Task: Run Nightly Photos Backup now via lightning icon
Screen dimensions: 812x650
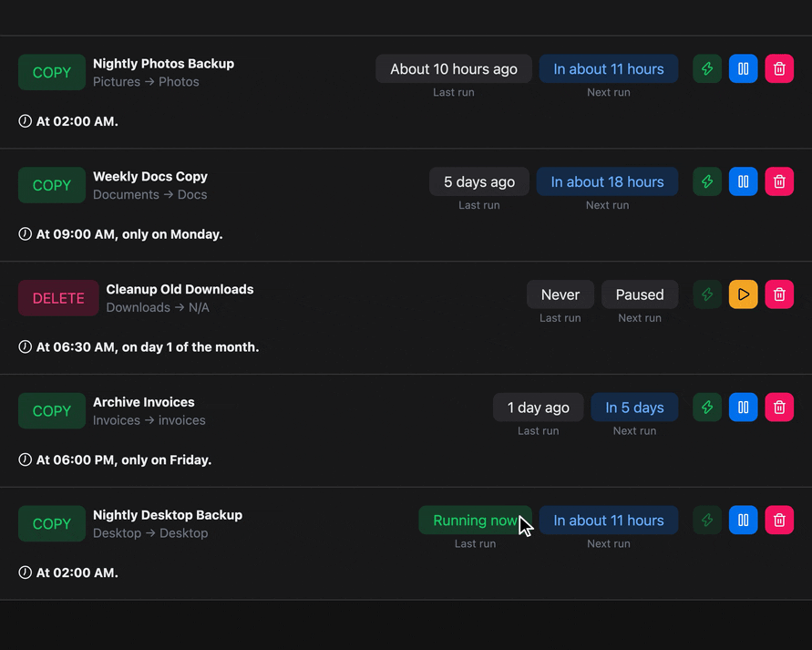Action: point(707,69)
